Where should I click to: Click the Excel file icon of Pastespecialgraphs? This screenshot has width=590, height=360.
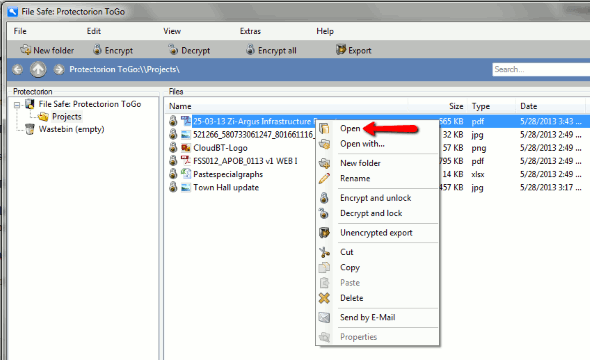pyautogui.click(x=186, y=174)
